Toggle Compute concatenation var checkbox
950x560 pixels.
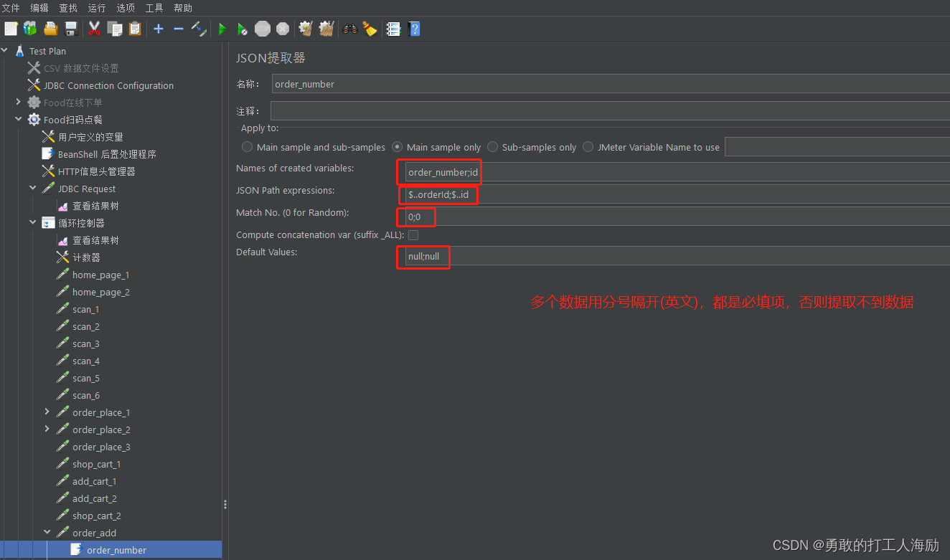413,235
